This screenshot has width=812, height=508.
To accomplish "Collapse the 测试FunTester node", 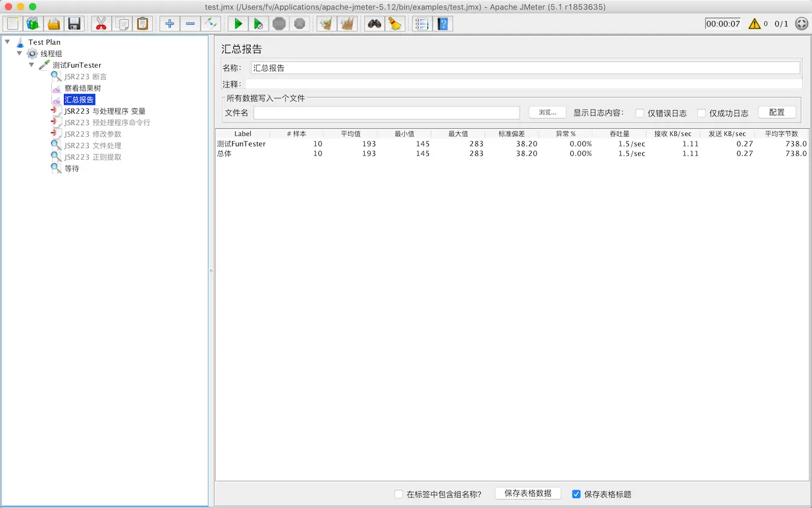I will [31, 65].
